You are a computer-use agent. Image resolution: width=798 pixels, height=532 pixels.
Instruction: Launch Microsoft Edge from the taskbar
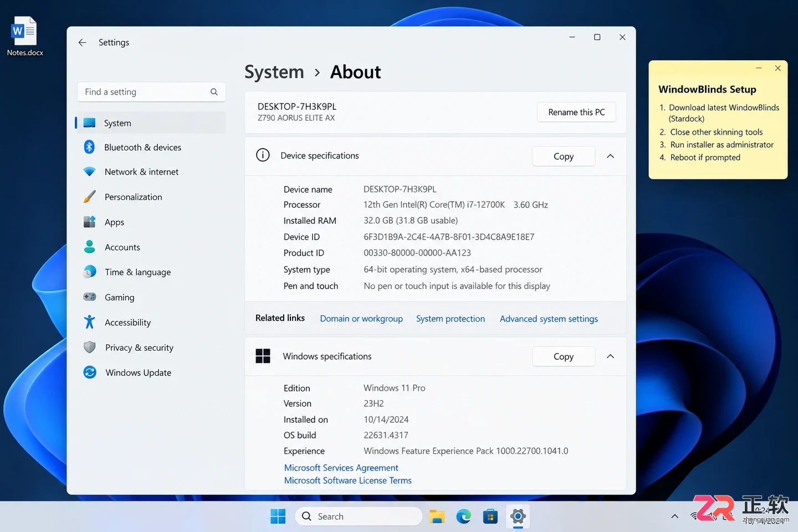(x=464, y=516)
